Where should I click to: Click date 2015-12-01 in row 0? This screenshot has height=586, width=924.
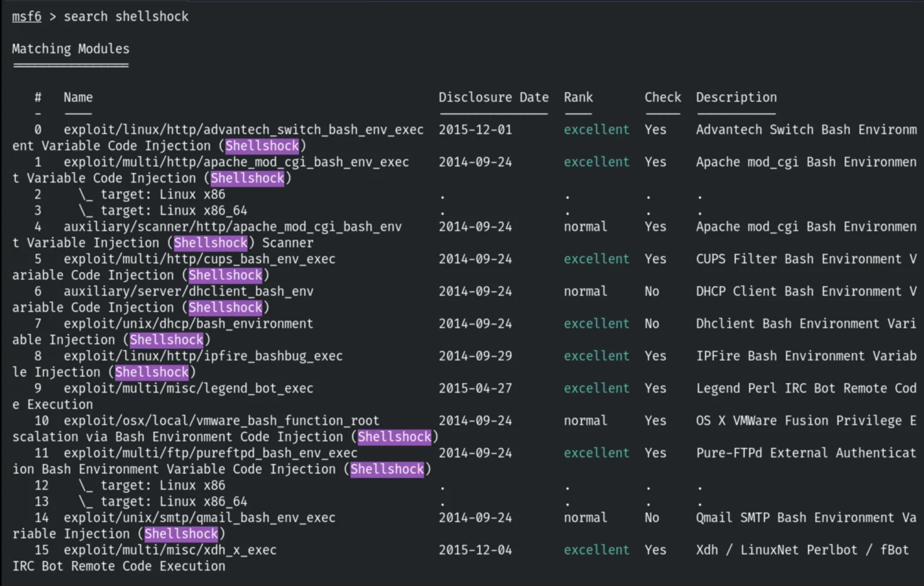coord(475,130)
